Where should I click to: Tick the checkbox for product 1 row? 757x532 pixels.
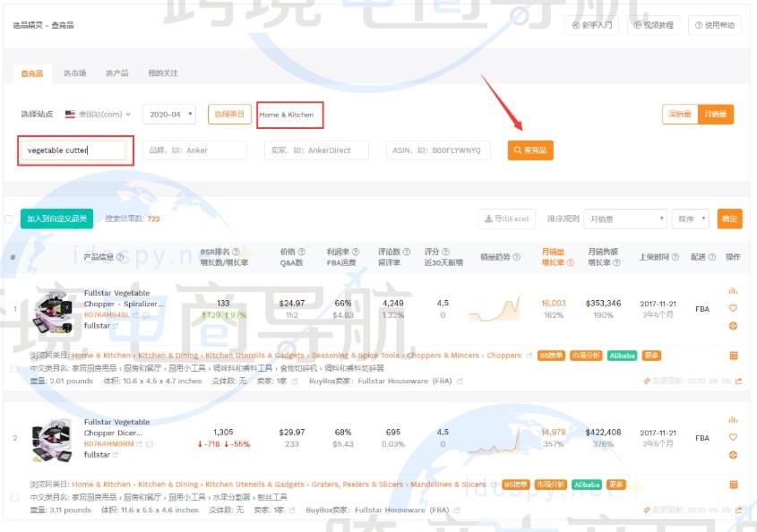[x=13, y=368]
